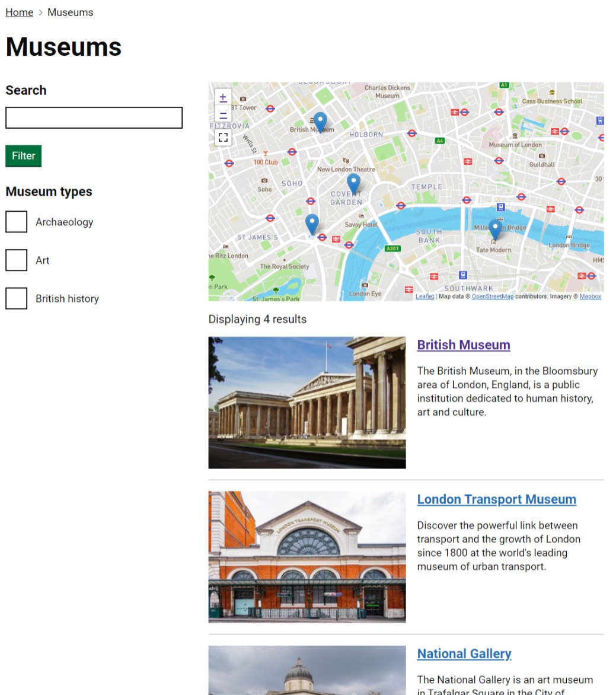Click the Archaeology label text

click(x=65, y=222)
